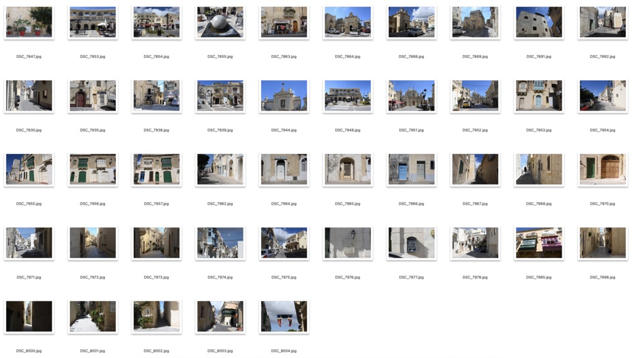Select the DSC_7971.jpg photo thumbnail

29,243
